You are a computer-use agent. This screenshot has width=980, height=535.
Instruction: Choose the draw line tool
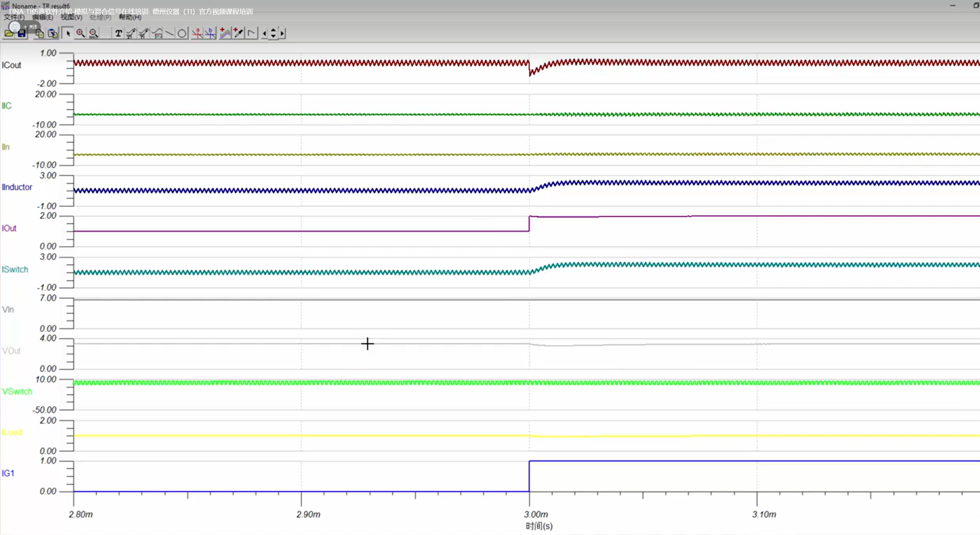[x=169, y=33]
